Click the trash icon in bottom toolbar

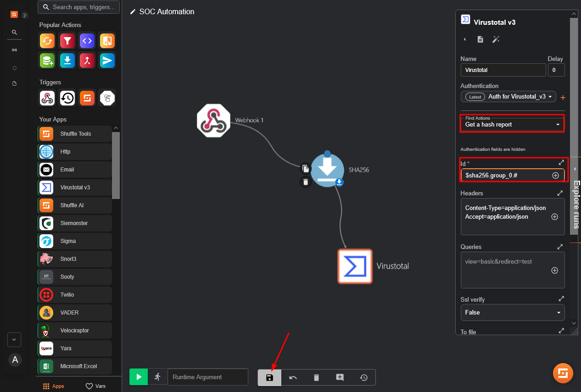pos(316,377)
